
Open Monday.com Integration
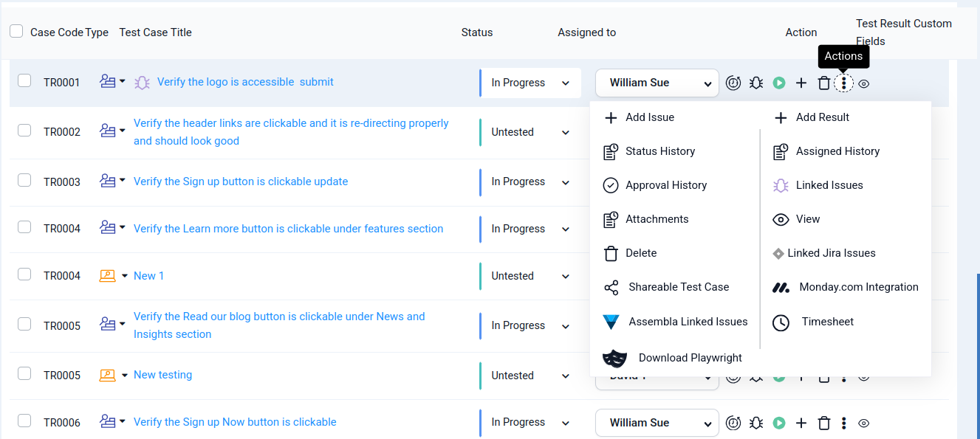click(x=846, y=287)
